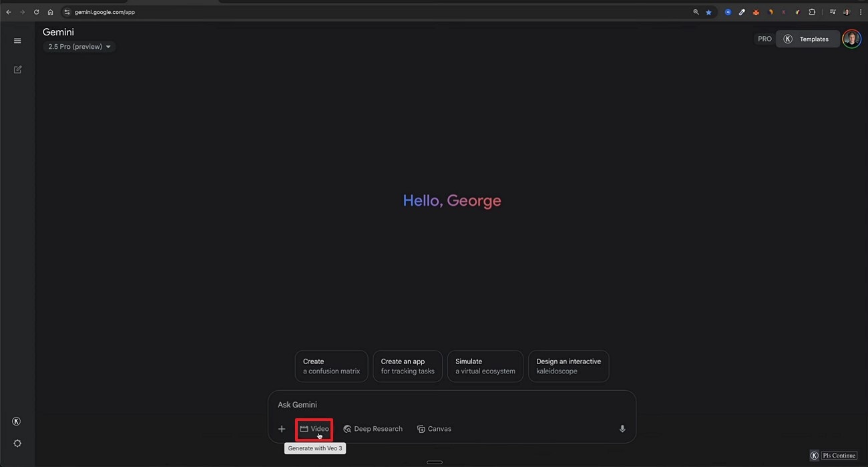Screen dimensions: 868x467
Task: Reload the page with the refresh icon
Action: point(36,12)
